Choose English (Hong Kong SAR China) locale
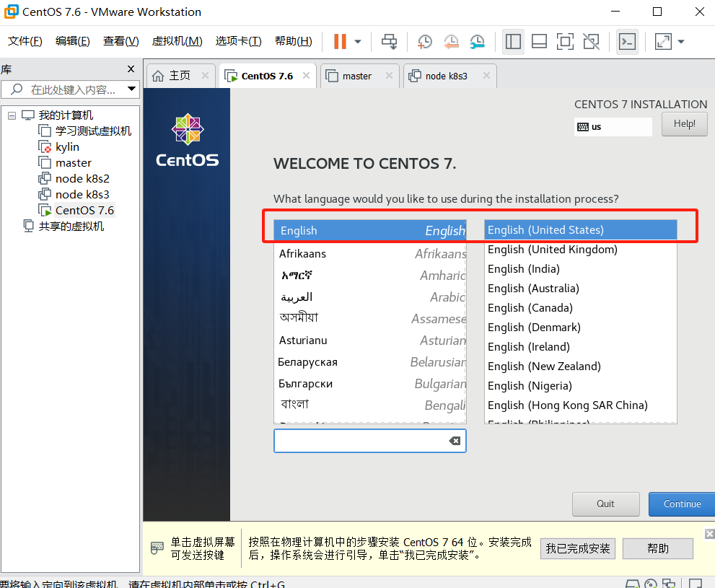 (x=581, y=405)
